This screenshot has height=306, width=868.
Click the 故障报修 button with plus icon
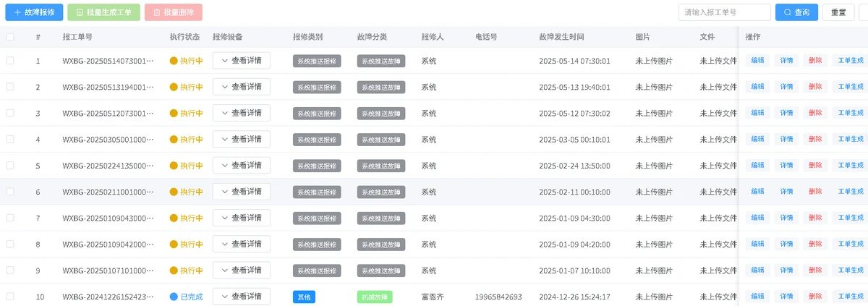34,12
